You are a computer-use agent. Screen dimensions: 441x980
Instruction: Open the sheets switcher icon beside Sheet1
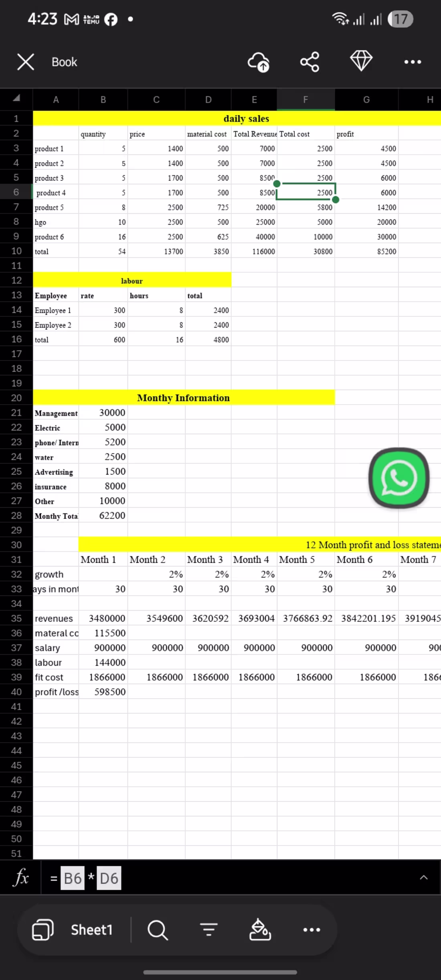coord(42,929)
